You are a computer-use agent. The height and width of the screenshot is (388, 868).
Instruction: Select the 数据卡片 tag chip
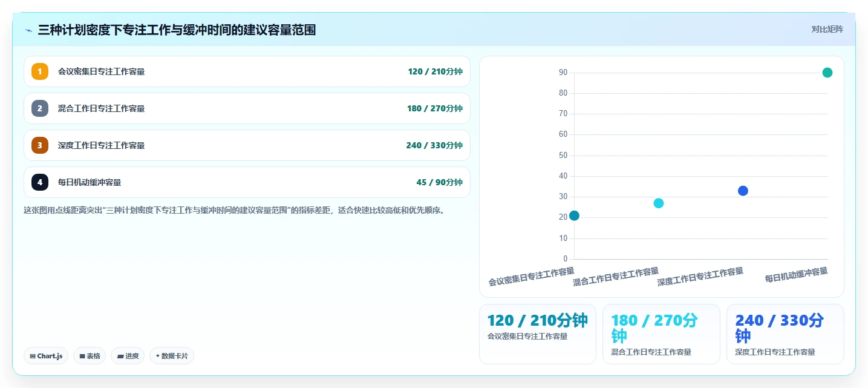pos(172,356)
